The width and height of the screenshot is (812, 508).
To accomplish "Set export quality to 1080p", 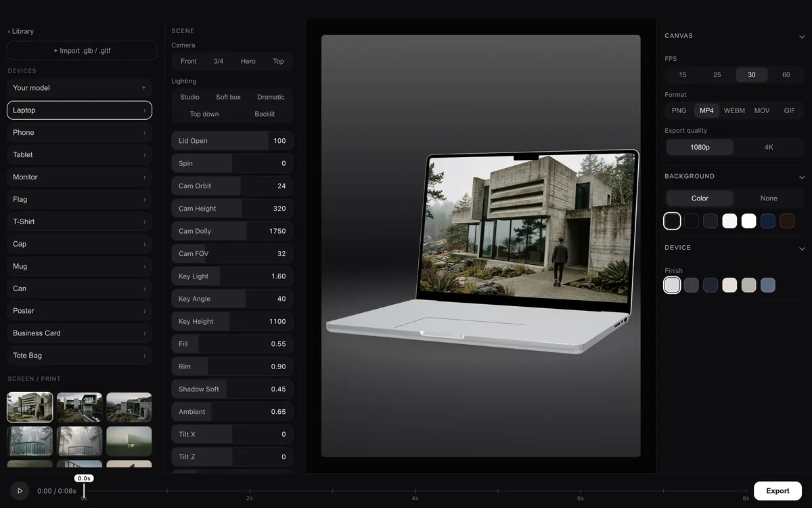I will 700,148.
